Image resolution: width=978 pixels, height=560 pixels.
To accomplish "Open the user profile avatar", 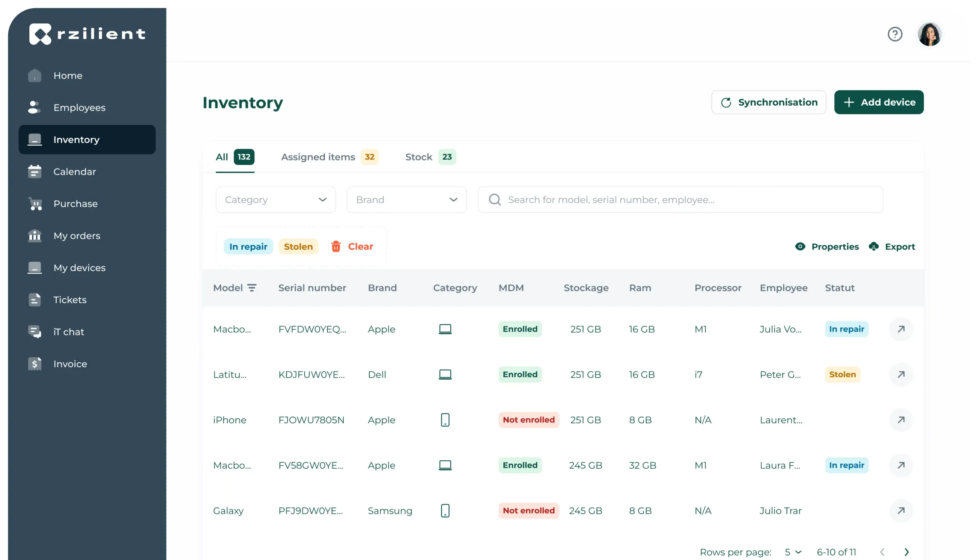I will click(x=929, y=34).
